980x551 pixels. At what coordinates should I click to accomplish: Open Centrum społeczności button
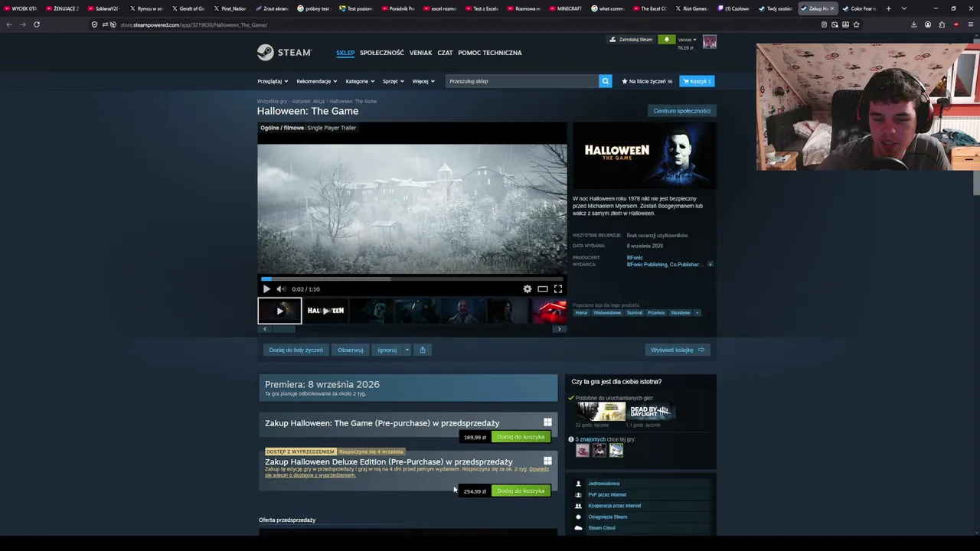click(682, 111)
